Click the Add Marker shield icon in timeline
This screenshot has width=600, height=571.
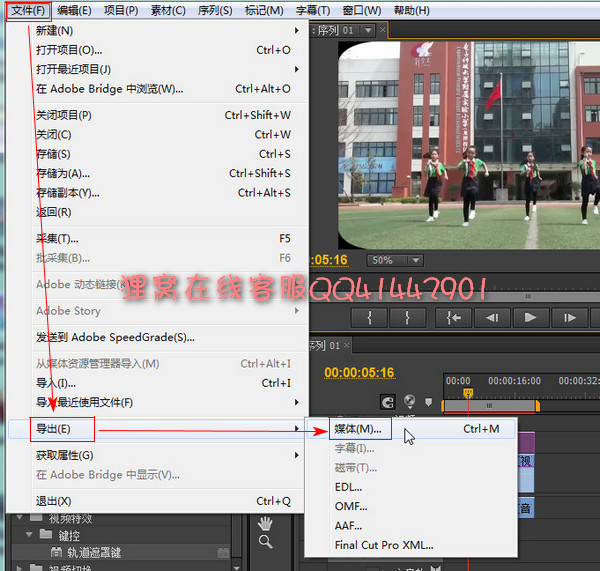tap(429, 402)
